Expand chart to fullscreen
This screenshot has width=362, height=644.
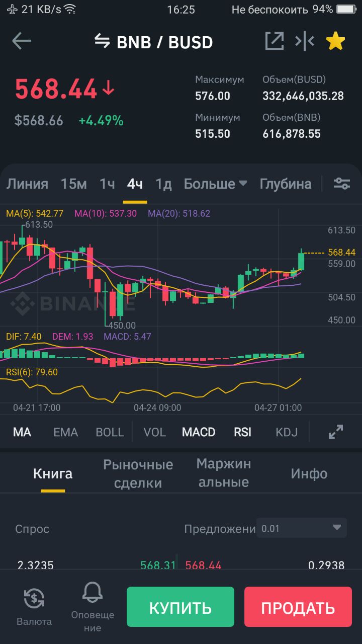pyautogui.click(x=336, y=432)
